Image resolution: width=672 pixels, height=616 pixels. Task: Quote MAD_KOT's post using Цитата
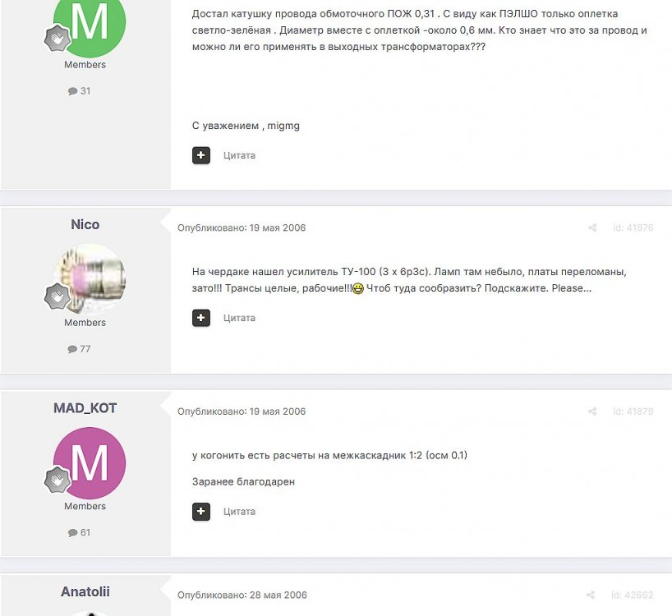tap(239, 512)
